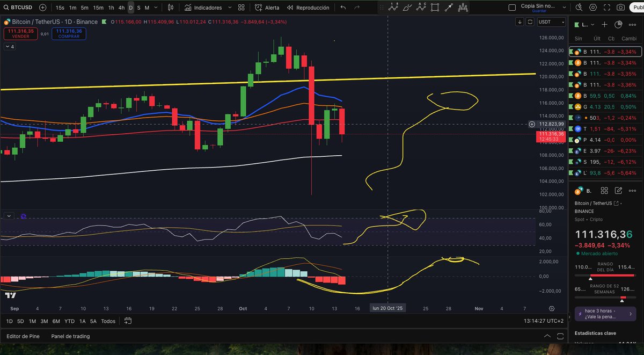Select the 1D date range
This screenshot has height=355, width=644.
tap(9, 321)
